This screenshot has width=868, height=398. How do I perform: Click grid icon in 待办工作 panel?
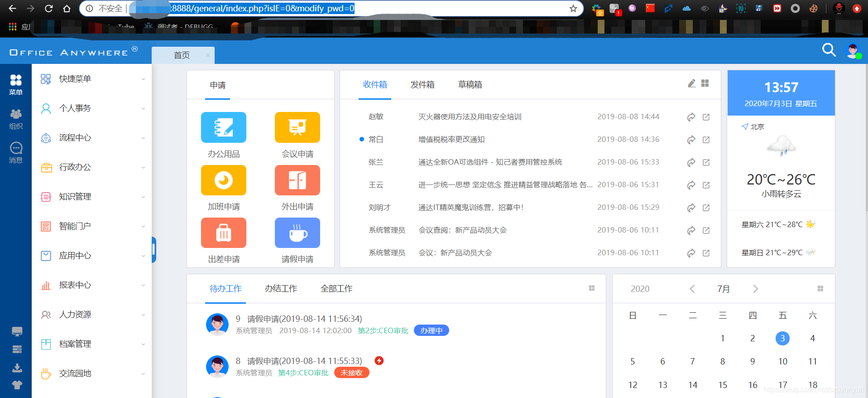[x=591, y=288]
